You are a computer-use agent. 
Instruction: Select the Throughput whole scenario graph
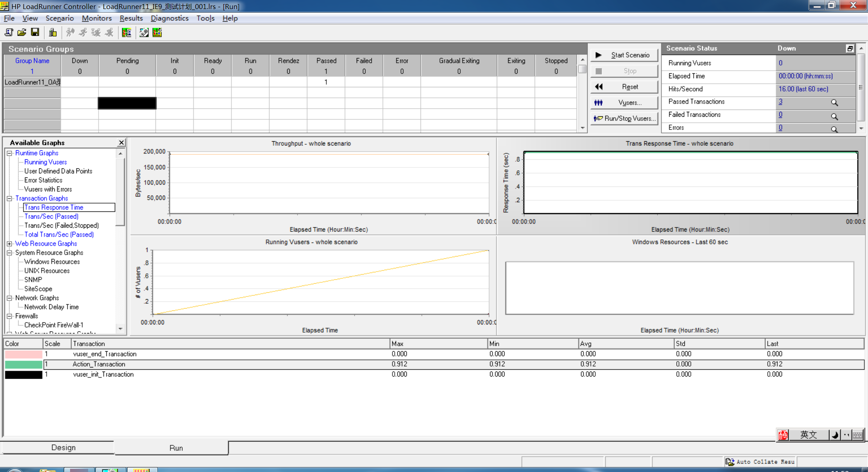[313, 186]
